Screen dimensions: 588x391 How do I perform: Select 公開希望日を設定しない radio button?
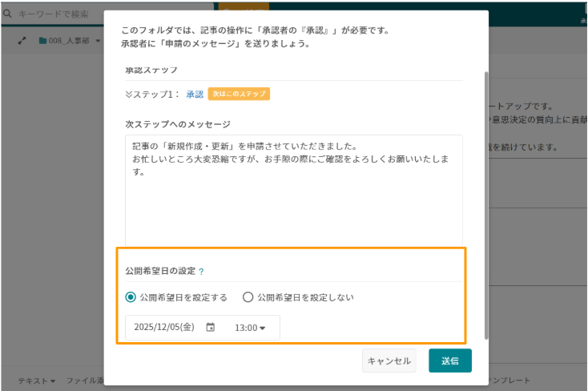click(x=248, y=296)
